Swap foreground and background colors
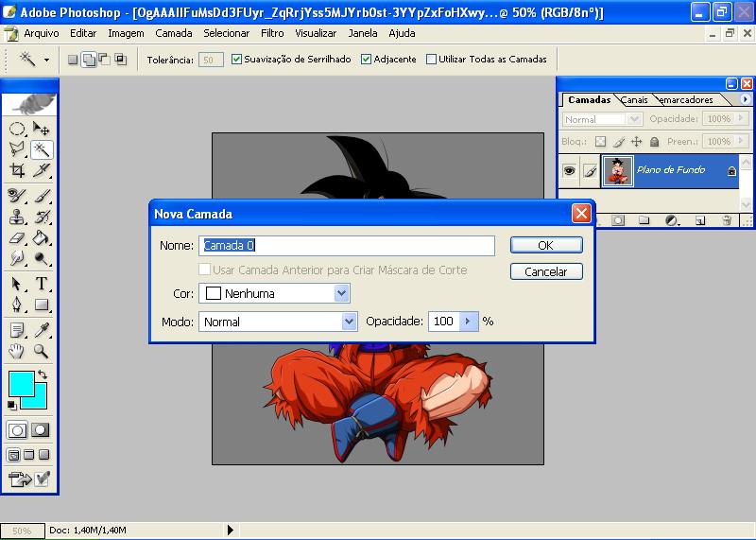Viewport: 756px width, 540px height. point(43,375)
